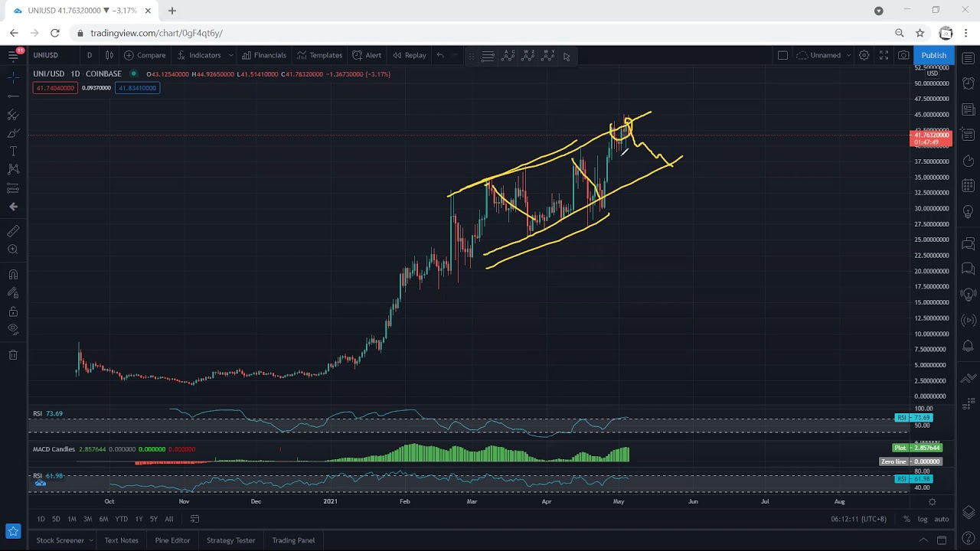980x551 pixels.
Task: Select the back arrow icons tool
Action: 13,207
